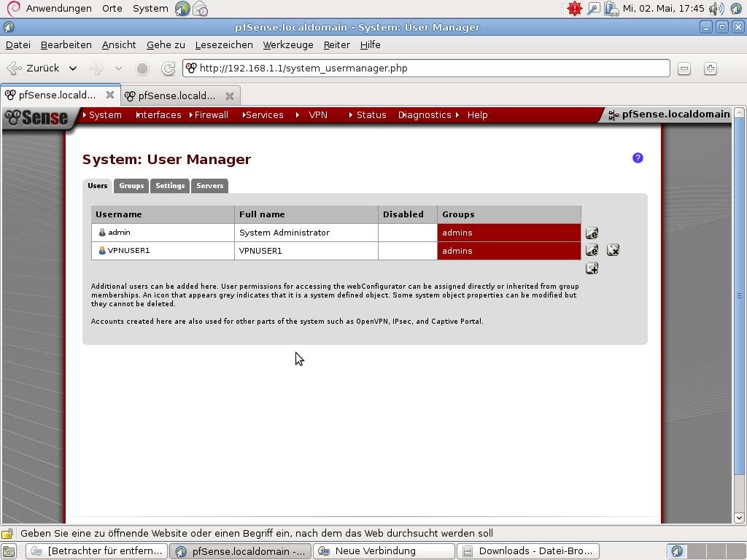Switch to Neue Verbindung taskbar window

coord(384,551)
